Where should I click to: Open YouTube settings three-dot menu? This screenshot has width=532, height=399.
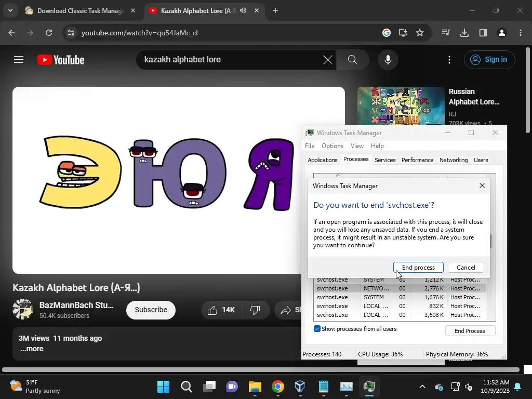coord(449,60)
